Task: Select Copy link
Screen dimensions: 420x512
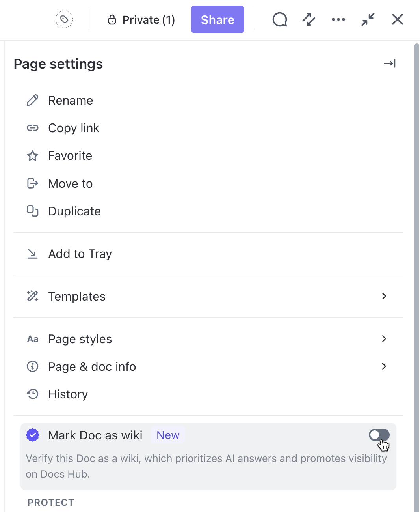Action: [73, 128]
